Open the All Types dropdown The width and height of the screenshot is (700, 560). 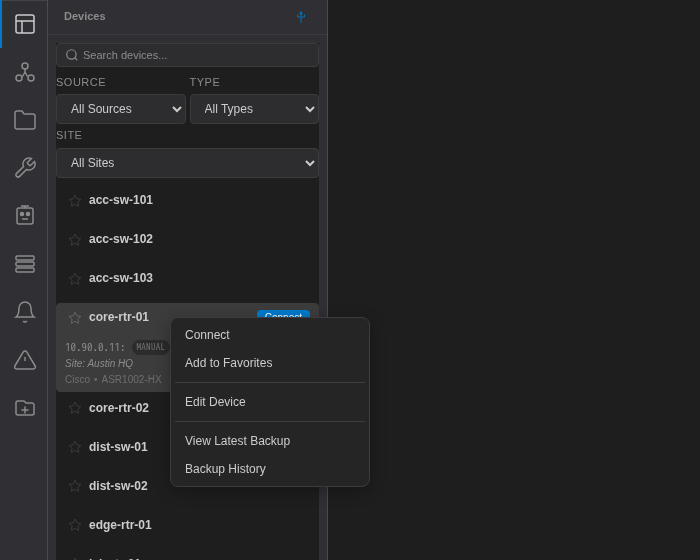point(254,109)
